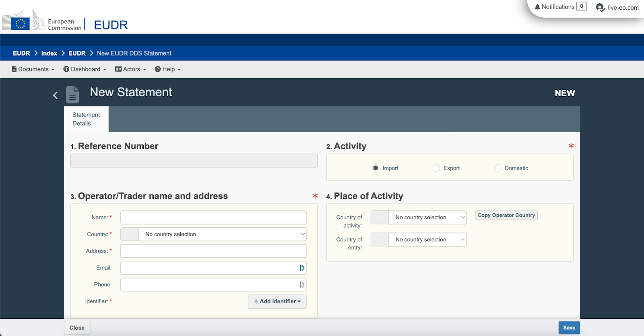
Task: Click the EUDR header title
Action: (x=111, y=25)
